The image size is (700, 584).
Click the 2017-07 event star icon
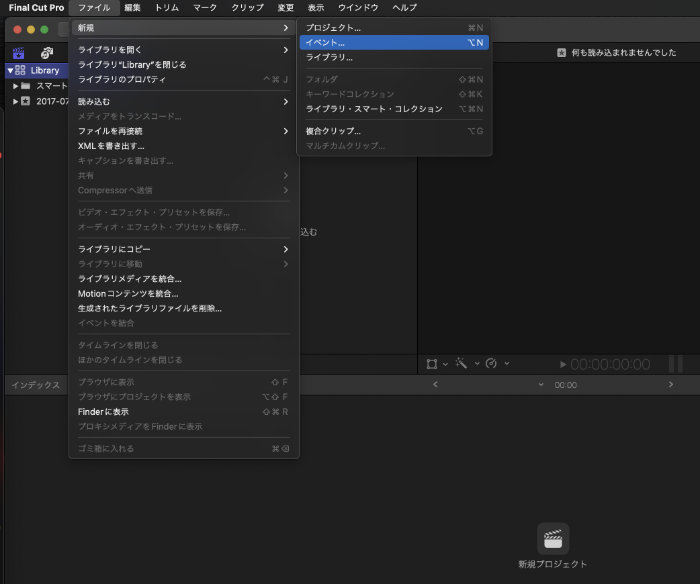(x=25, y=101)
